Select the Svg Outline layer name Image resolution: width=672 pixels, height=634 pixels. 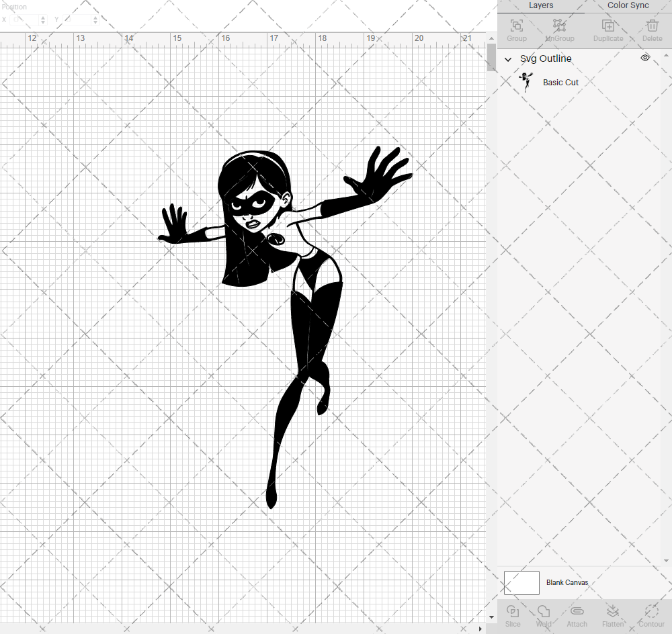coord(546,58)
